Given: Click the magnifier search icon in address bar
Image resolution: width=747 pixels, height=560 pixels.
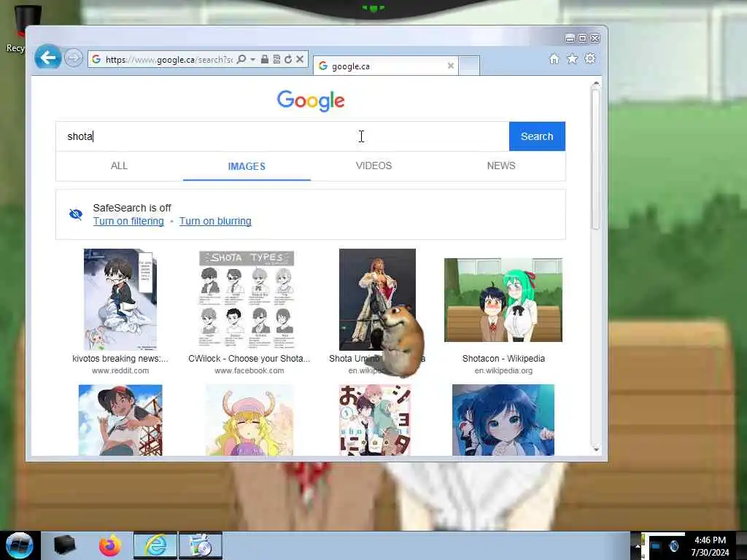Looking at the screenshot, I should 241,59.
